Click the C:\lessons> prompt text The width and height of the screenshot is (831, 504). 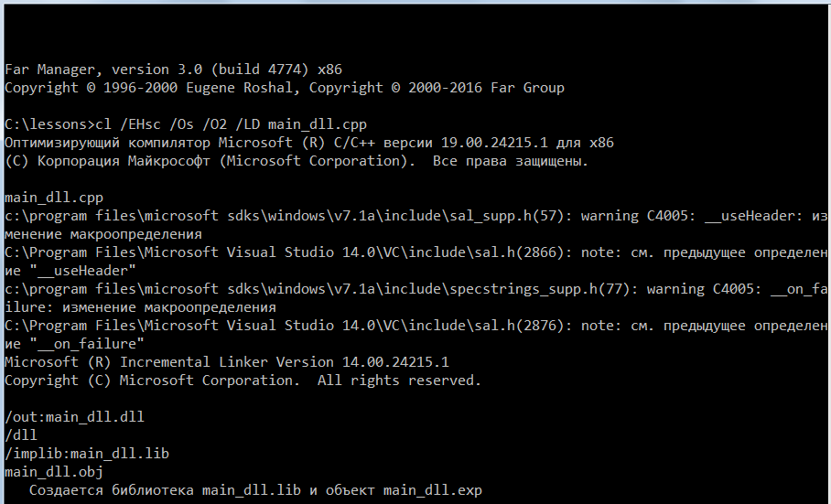click(49, 124)
